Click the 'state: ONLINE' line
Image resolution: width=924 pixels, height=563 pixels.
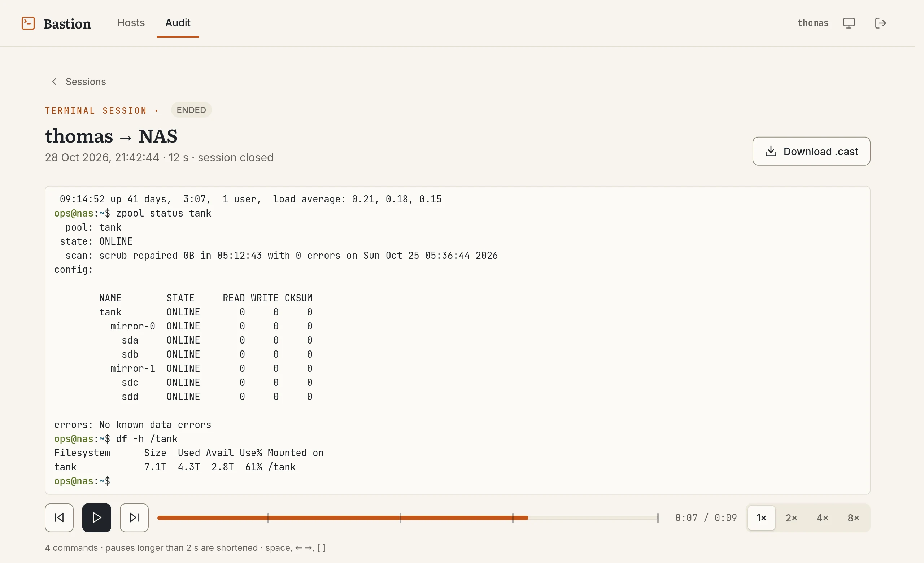click(x=96, y=241)
